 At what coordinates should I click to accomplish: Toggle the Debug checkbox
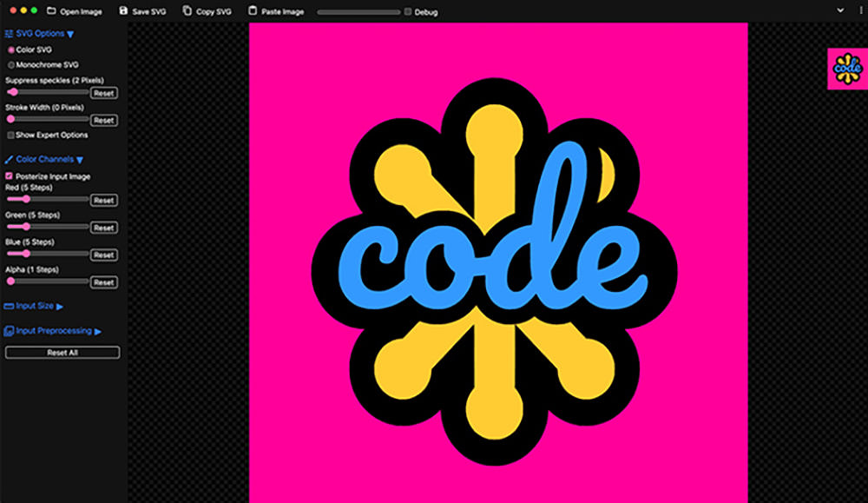pyautogui.click(x=408, y=11)
